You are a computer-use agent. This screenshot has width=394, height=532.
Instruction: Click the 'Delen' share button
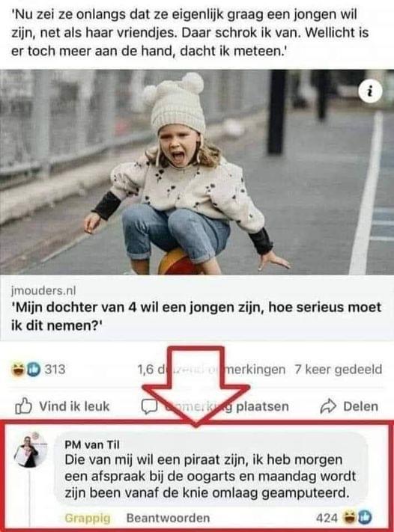[x=349, y=406]
